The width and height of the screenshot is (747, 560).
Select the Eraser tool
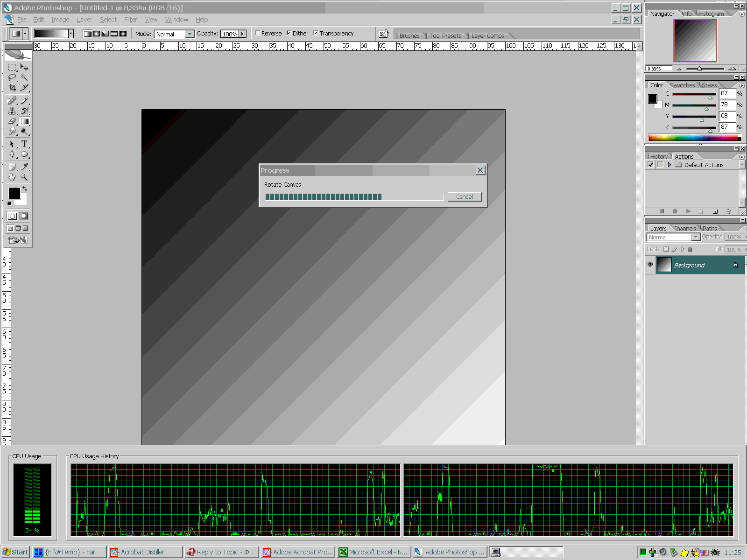click(x=12, y=121)
